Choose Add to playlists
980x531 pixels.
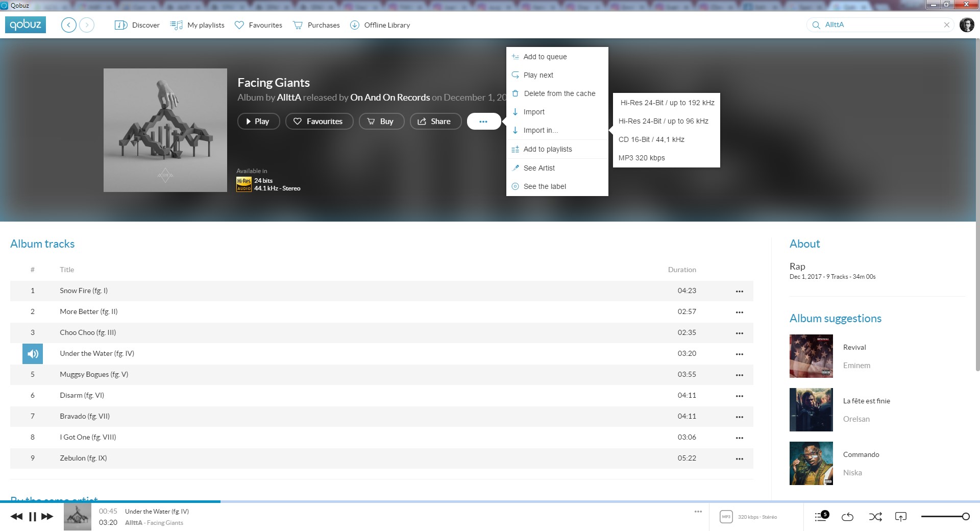point(557,149)
